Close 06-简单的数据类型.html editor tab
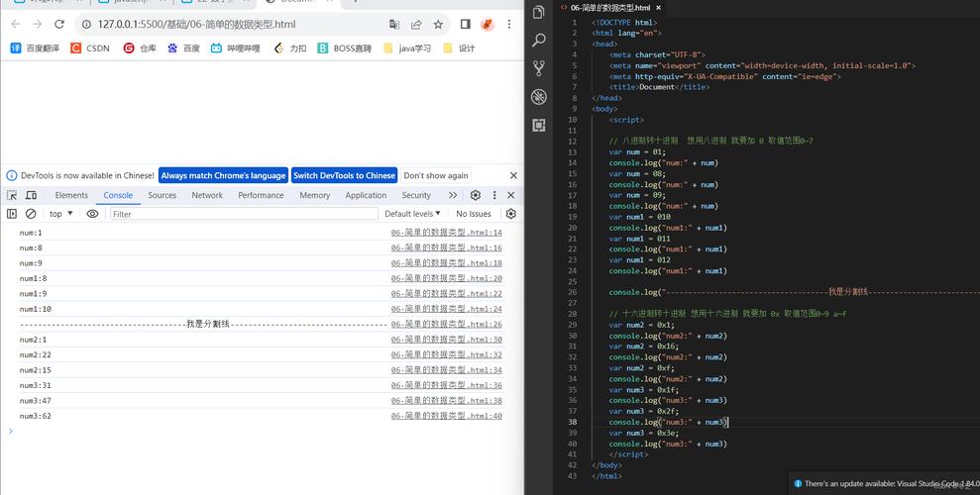The height and width of the screenshot is (495, 980). click(x=658, y=8)
